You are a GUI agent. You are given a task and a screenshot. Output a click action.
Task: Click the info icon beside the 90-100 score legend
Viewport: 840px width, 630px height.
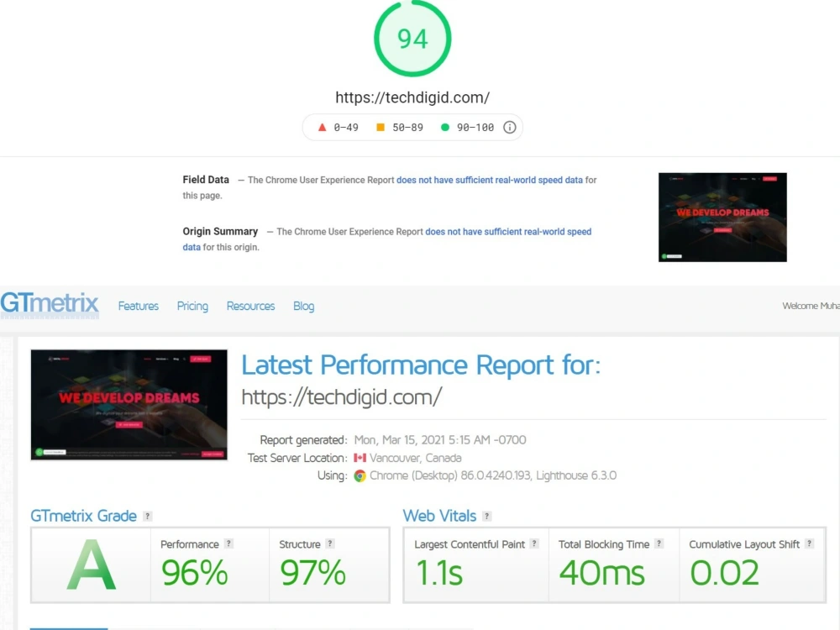point(510,127)
